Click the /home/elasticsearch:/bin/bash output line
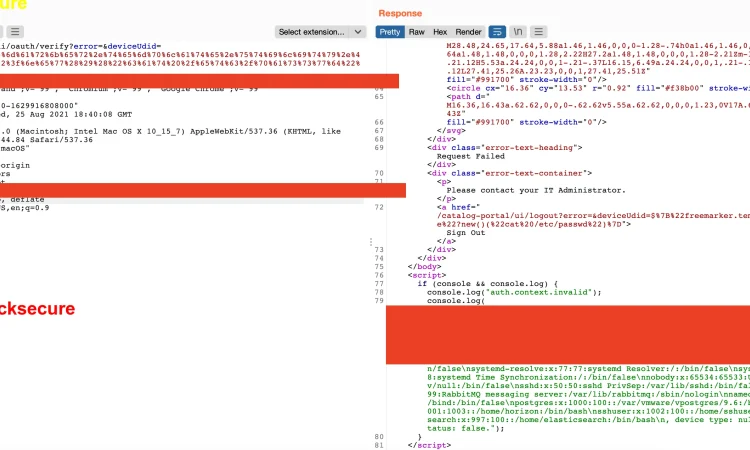Image resolution: width=750 pixels, height=450 pixels. [x=588, y=420]
